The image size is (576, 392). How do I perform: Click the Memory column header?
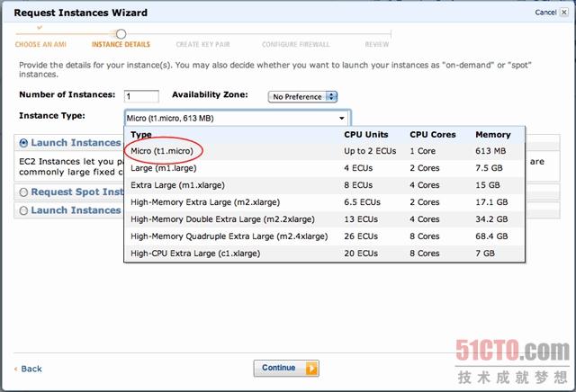[493, 134]
